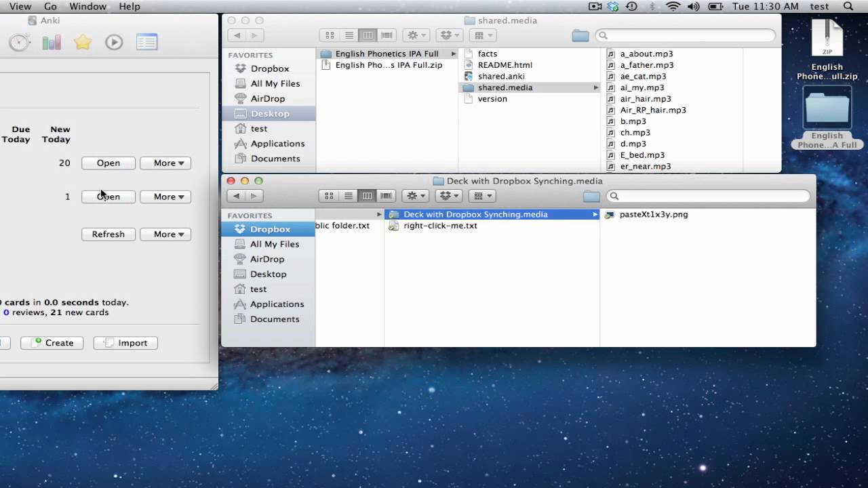The image size is (868, 488).
Task: Select column view in shared.media window
Action: click(368, 35)
